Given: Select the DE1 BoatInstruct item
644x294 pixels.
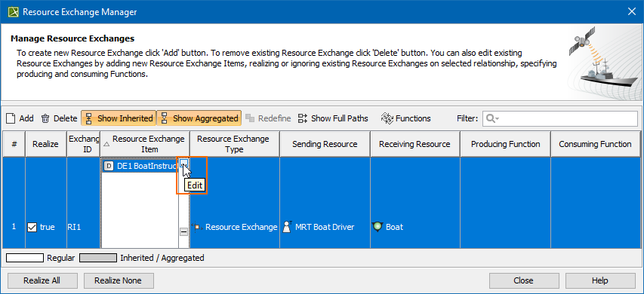Looking at the screenshot, I should click(x=140, y=166).
